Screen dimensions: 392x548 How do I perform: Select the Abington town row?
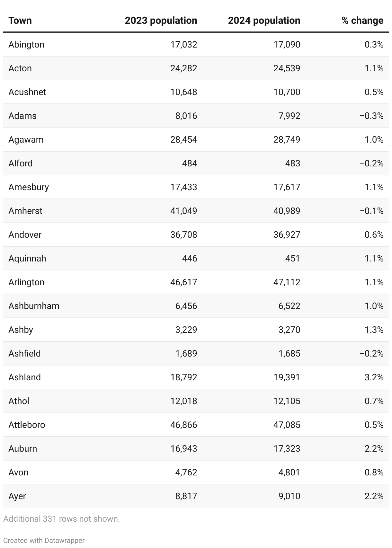196,44
